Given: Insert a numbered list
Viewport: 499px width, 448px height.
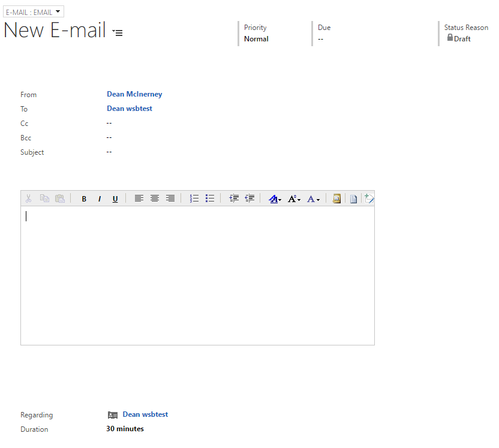Looking at the screenshot, I should [x=194, y=199].
